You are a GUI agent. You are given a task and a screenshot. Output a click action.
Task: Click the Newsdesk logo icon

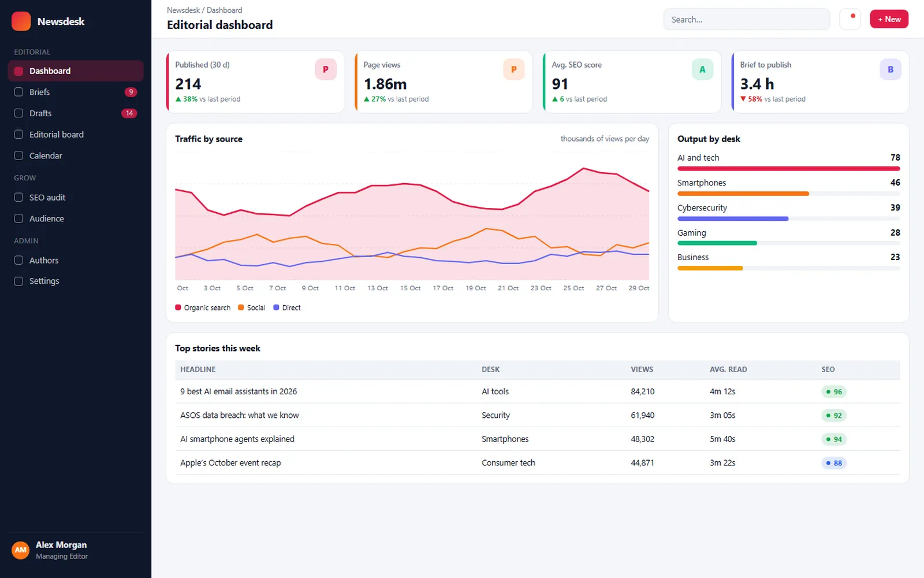click(21, 21)
